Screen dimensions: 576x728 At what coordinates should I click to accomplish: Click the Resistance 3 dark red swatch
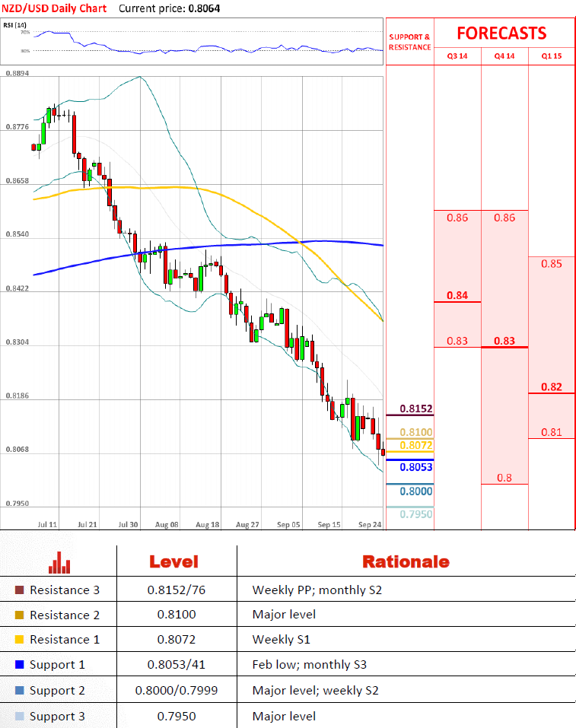point(19,590)
